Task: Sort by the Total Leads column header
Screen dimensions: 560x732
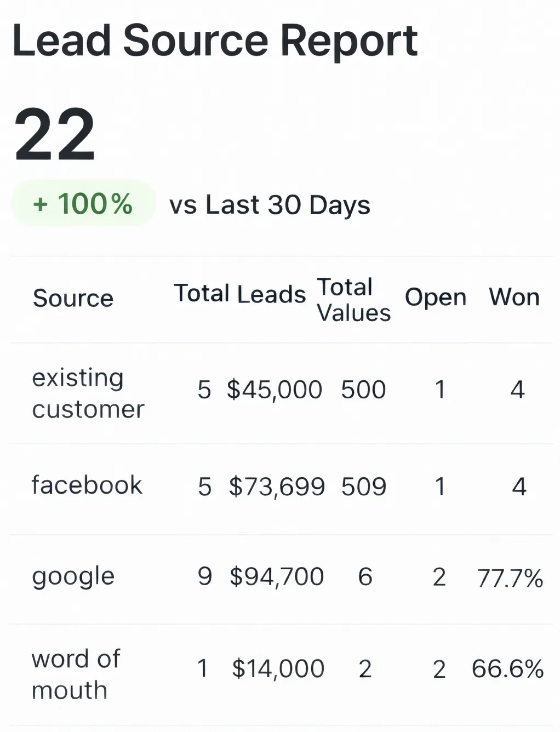Action: [239, 294]
